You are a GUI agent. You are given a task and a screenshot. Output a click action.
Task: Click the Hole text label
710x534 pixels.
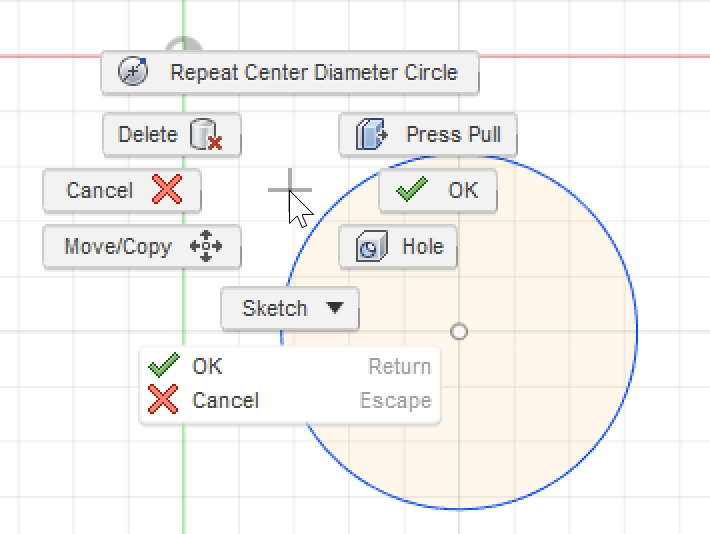click(x=422, y=246)
